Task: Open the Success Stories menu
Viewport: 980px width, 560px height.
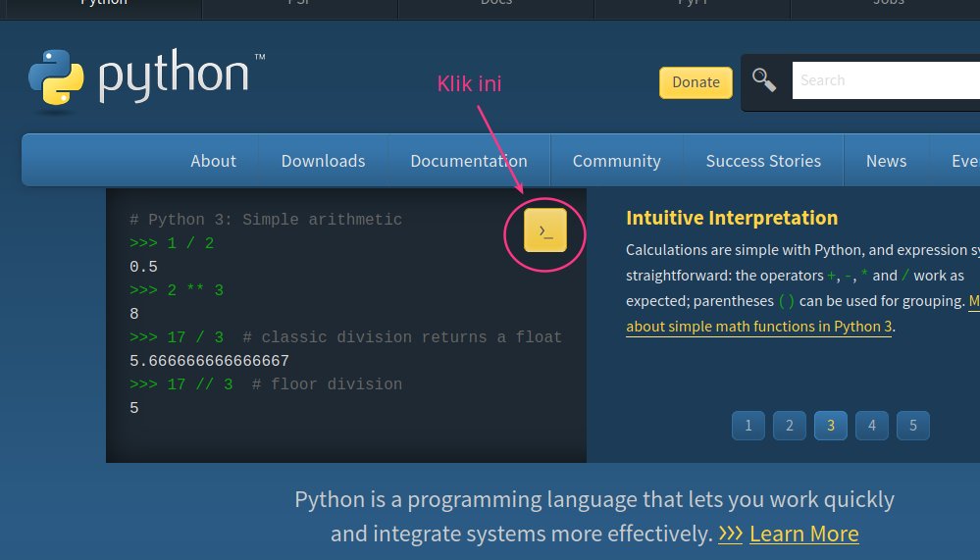Action: [x=763, y=161]
